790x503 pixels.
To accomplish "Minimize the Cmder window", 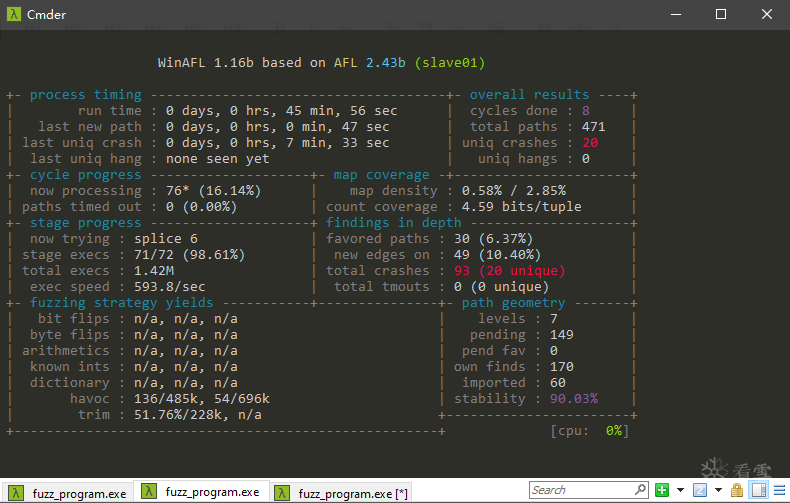I will tap(676, 14).
